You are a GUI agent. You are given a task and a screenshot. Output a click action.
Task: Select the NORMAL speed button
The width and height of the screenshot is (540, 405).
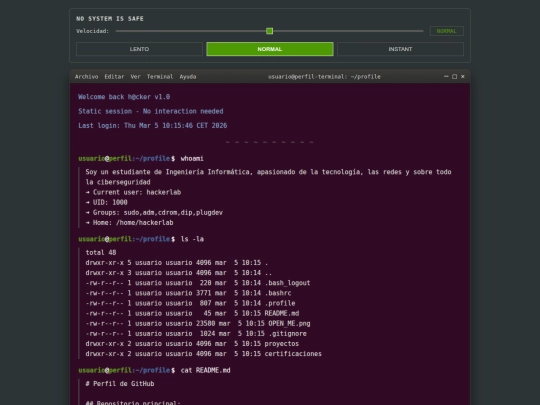[x=270, y=49]
